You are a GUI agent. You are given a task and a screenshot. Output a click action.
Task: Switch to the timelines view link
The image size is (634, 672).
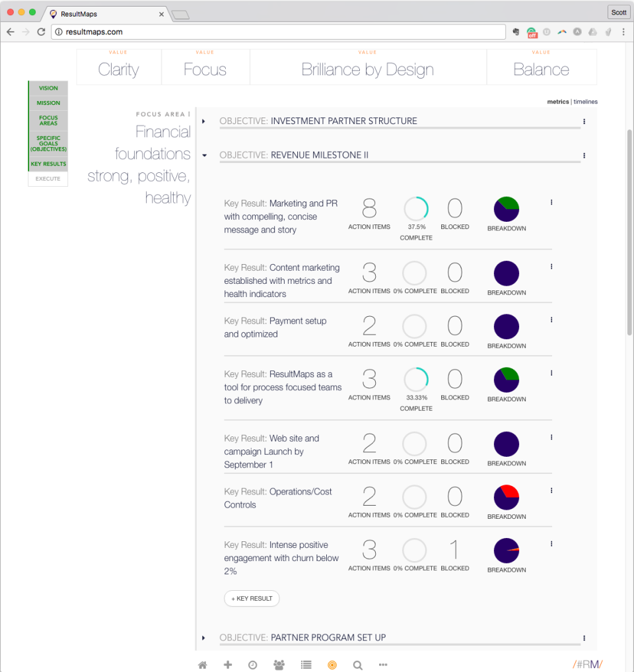pos(585,102)
